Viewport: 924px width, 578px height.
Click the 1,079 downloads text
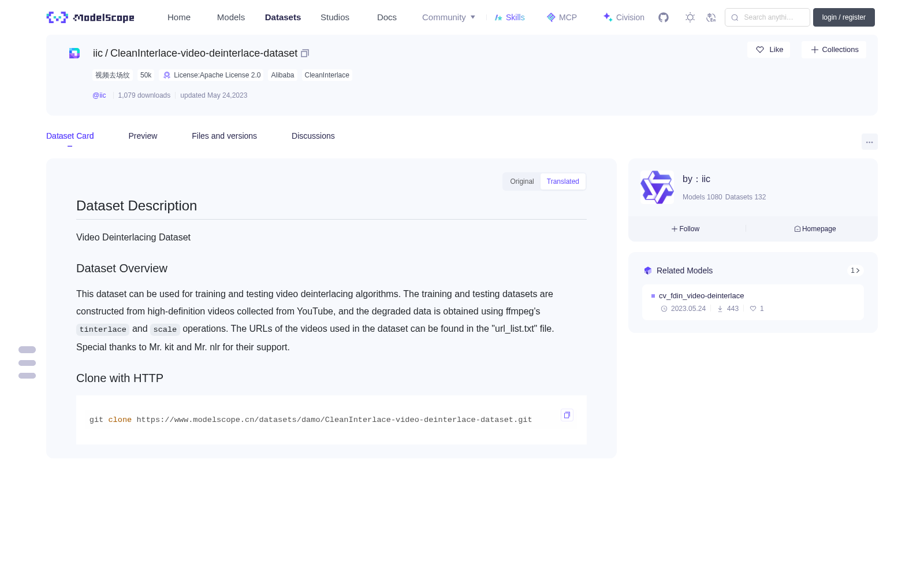pos(144,95)
